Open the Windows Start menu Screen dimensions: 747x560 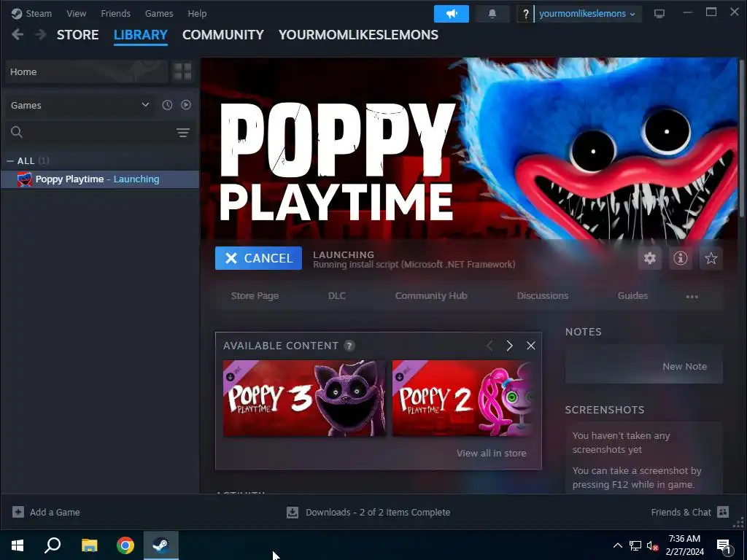point(18,545)
